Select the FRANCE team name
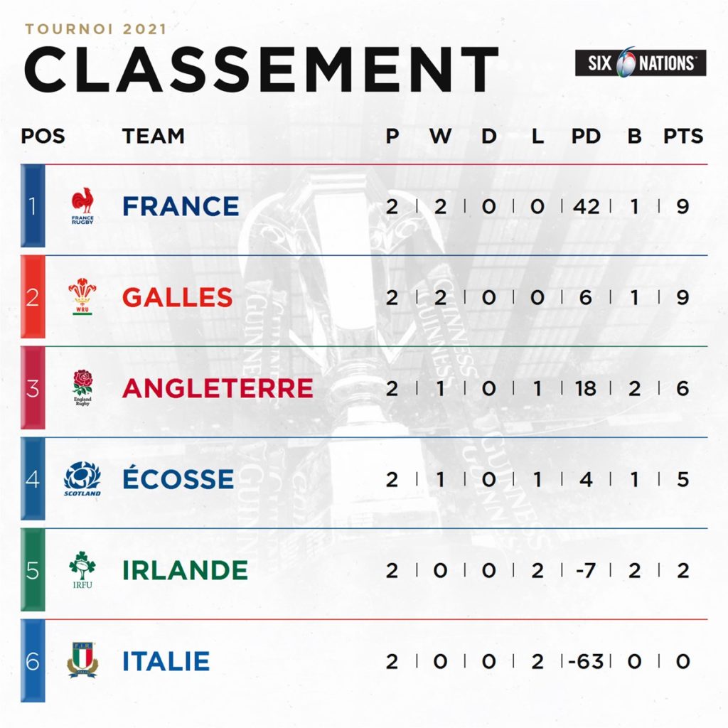This screenshot has width=728, height=728. 181,206
